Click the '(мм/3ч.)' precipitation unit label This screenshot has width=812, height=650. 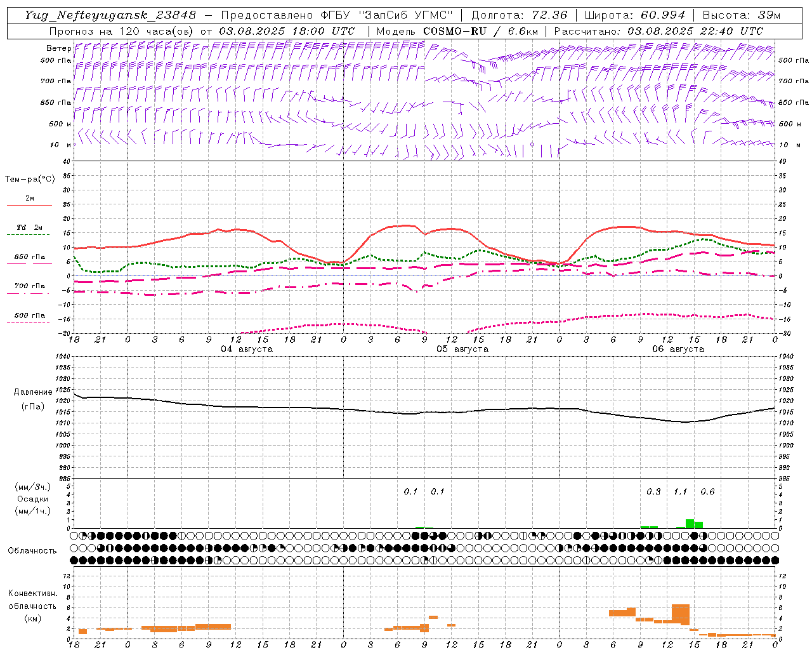pos(33,487)
